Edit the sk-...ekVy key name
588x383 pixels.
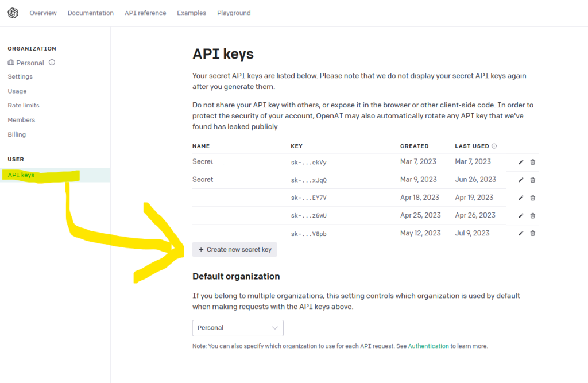click(521, 162)
